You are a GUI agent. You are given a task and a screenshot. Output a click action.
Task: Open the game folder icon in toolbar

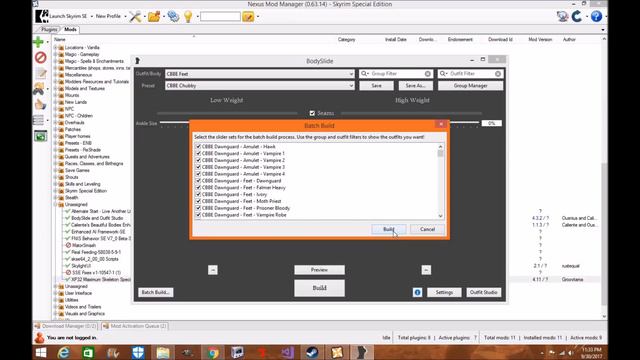pyautogui.click(x=154, y=17)
